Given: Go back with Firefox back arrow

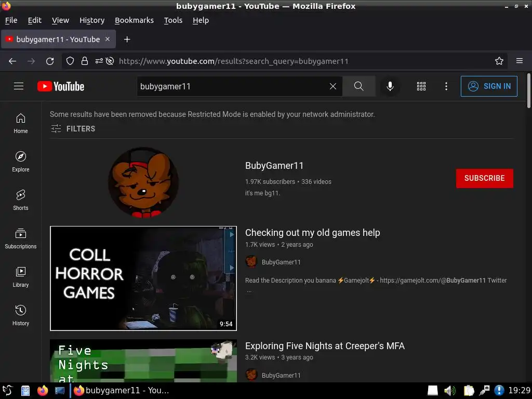Looking at the screenshot, I should [x=12, y=61].
